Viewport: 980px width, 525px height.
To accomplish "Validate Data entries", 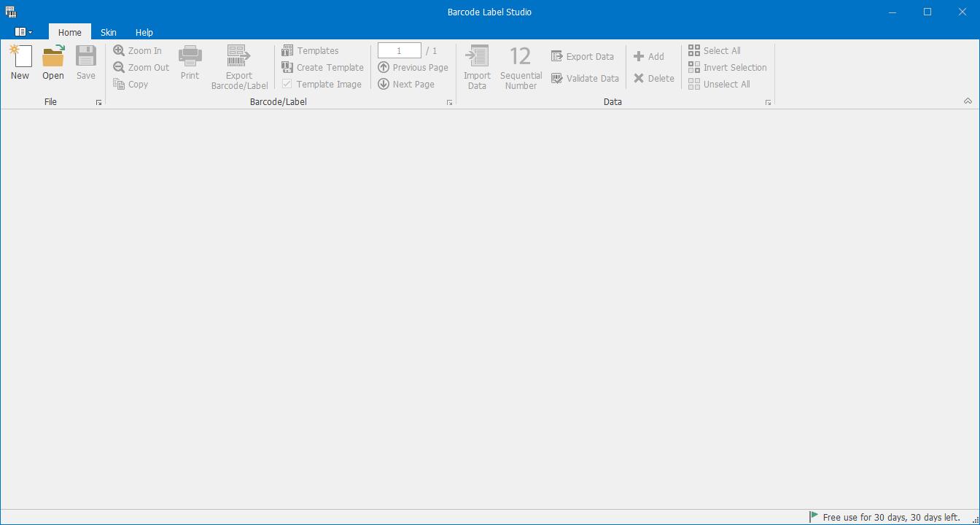I will 586,78.
